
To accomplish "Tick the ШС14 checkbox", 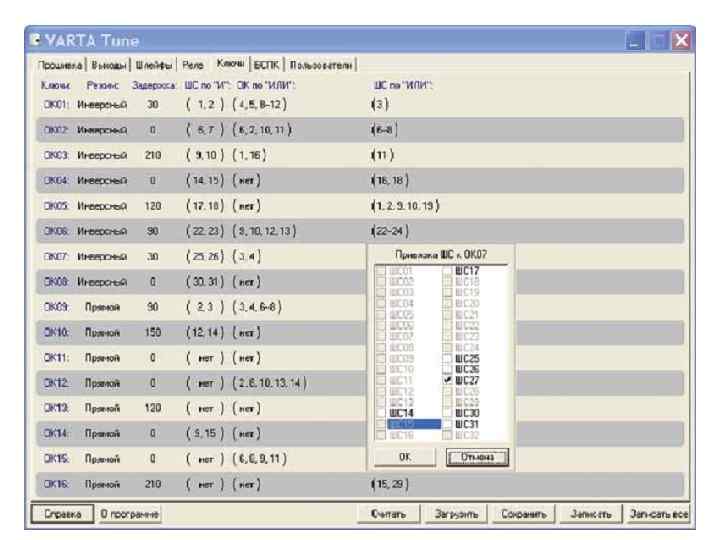I will (381, 413).
